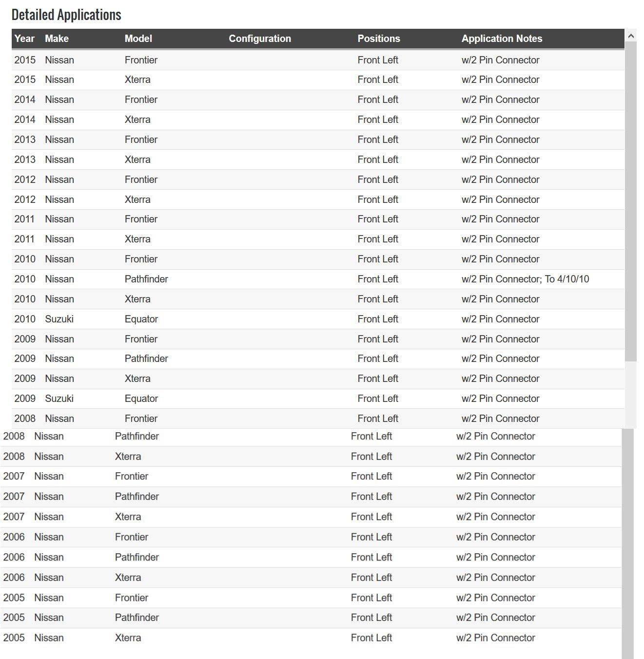This screenshot has width=644, height=659.
Task: Click the note 'w/2 Pin Connector; To 4/10/10'
Action: [525, 279]
